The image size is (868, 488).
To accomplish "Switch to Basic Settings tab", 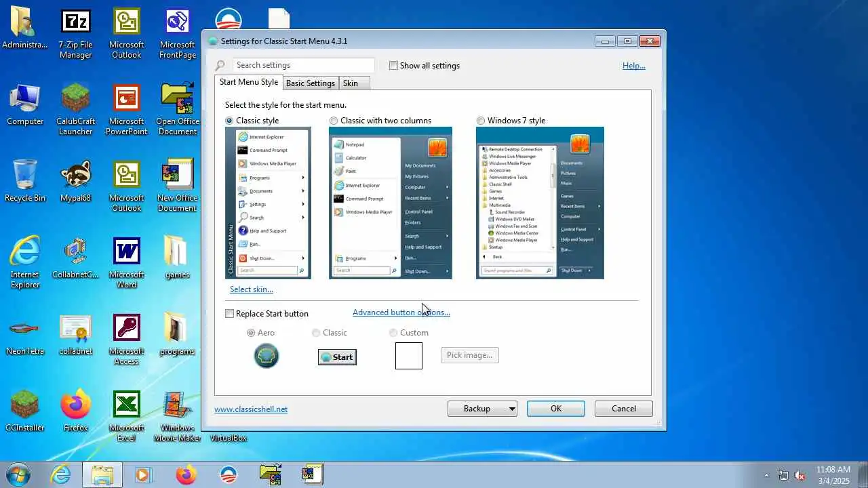I will pyautogui.click(x=311, y=83).
